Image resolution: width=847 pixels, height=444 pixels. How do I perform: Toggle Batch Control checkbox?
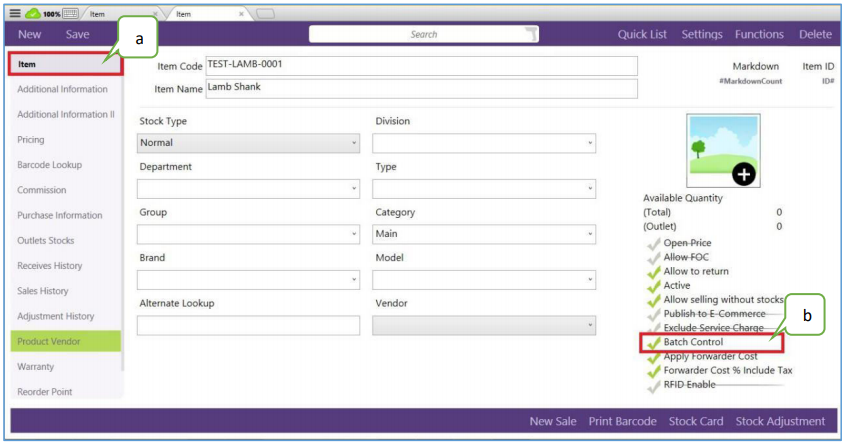click(654, 342)
